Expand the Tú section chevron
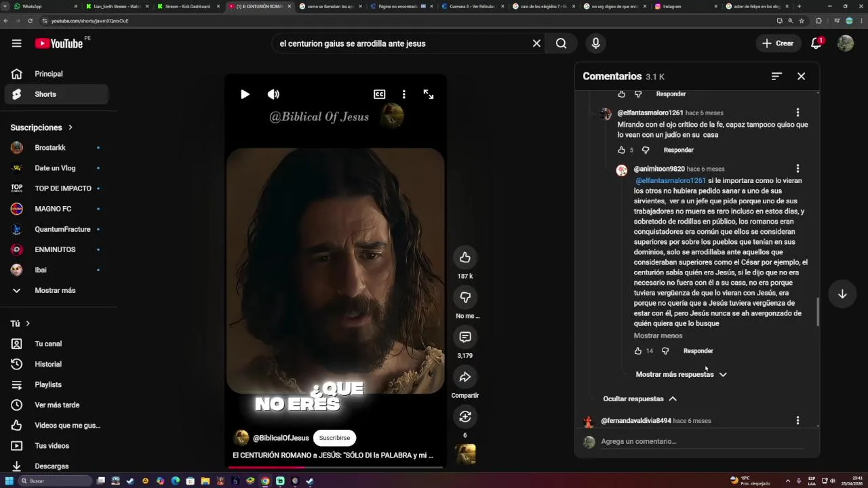 [x=28, y=323]
